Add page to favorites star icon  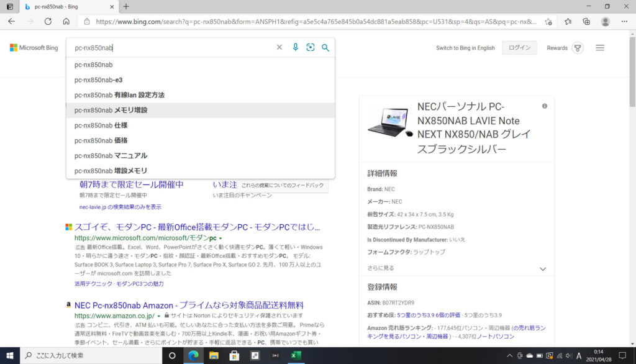[548, 21]
